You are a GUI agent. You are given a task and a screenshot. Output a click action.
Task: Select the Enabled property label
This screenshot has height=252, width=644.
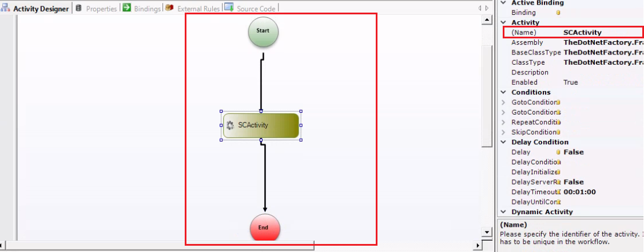click(x=524, y=82)
